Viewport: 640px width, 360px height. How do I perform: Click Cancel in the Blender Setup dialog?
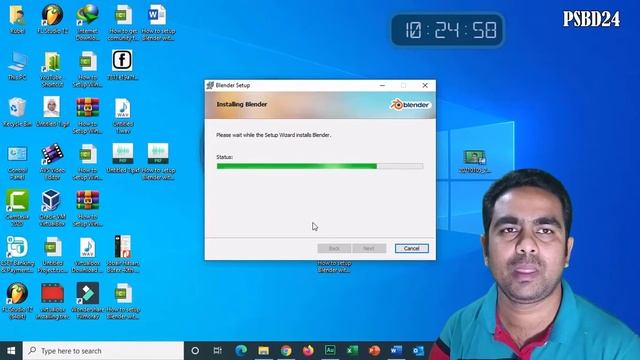[411, 248]
